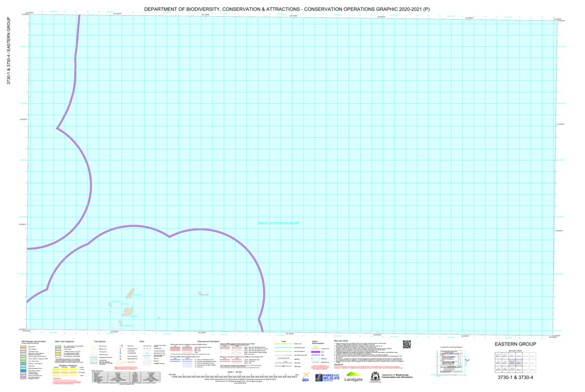Viewport: 585px width, 392px height.
Task: Click the map title at the top
Action: 287,9
